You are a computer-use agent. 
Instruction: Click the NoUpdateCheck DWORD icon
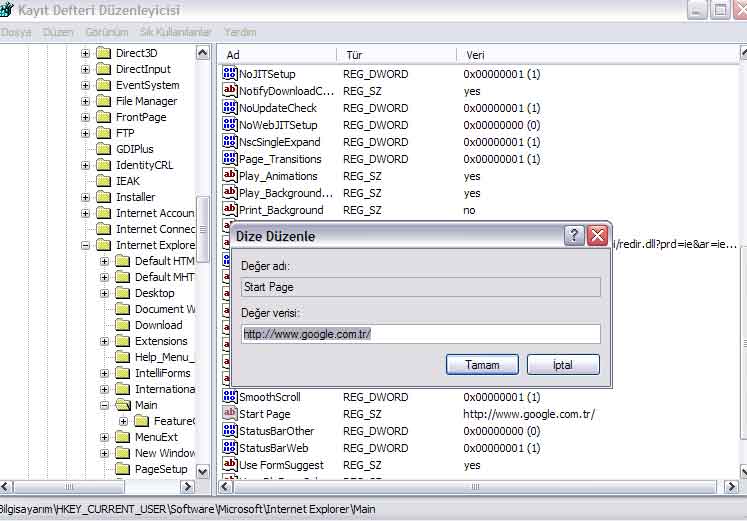pos(230,108)
